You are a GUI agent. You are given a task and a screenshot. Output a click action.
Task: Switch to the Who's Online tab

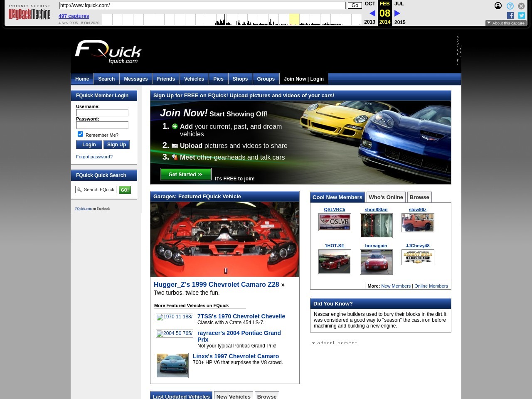pyautogui.click(x=386, y=197)
